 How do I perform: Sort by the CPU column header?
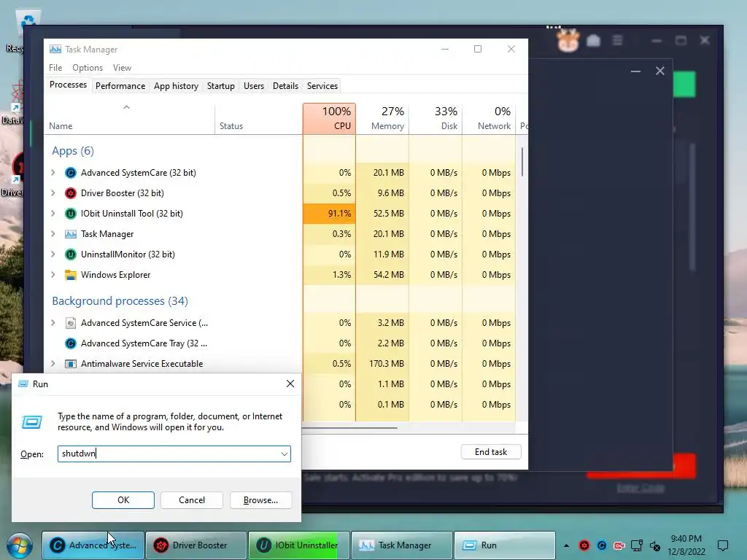point(329,119)
